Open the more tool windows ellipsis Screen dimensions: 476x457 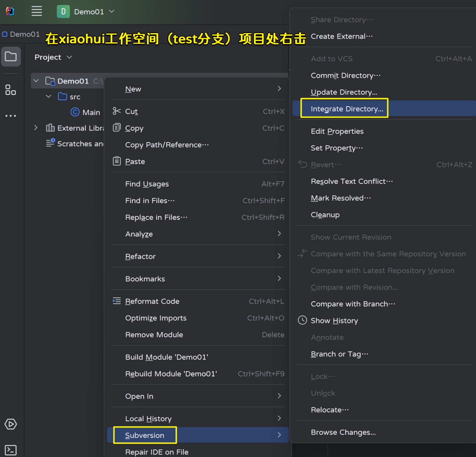pos(11,116)
